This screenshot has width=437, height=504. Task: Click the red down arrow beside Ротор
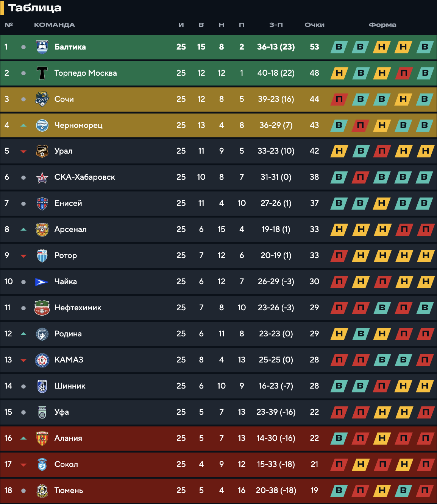23,256
